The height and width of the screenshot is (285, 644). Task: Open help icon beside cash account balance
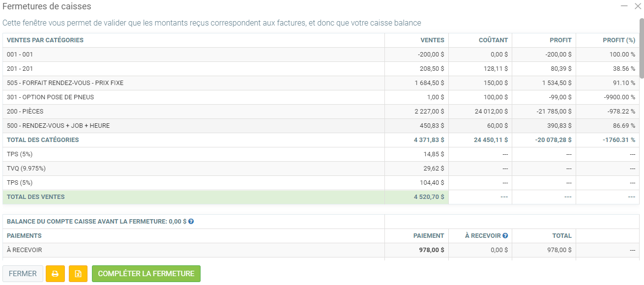coord(191,222)
